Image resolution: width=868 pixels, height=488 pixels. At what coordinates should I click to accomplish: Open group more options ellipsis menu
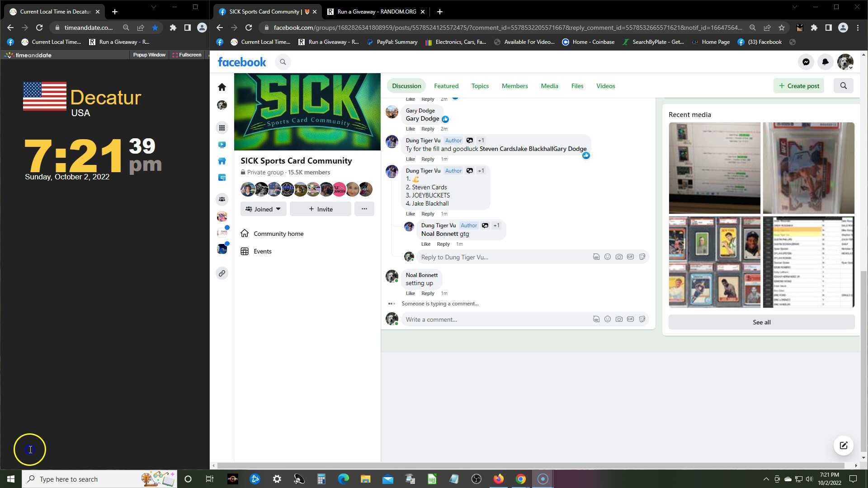(364, 209)
